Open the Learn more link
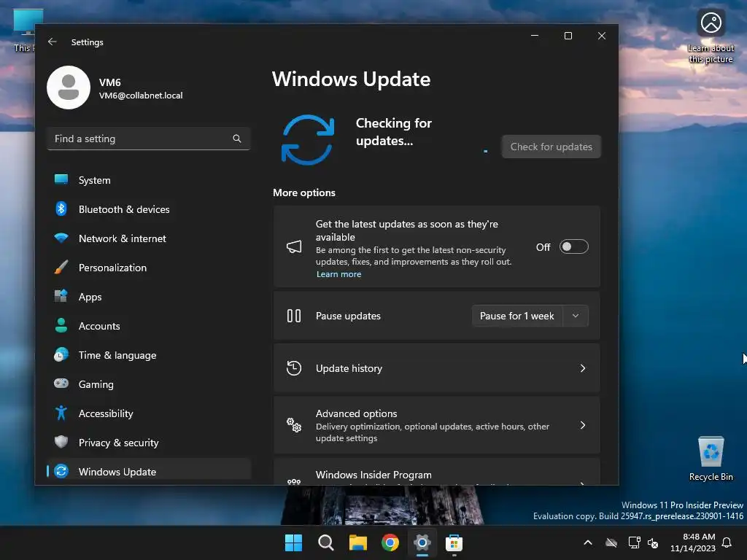 click(x=338, y=274)
